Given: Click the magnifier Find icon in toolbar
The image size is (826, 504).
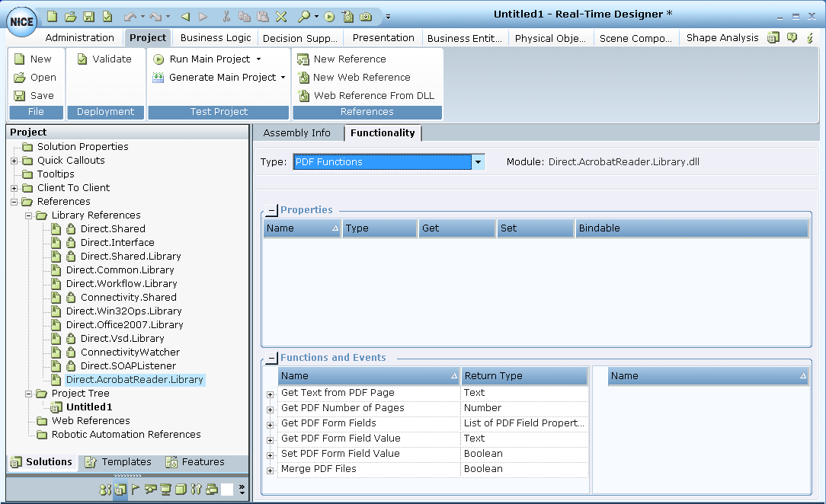Looking at the screenshot, I should click(303, 16).
